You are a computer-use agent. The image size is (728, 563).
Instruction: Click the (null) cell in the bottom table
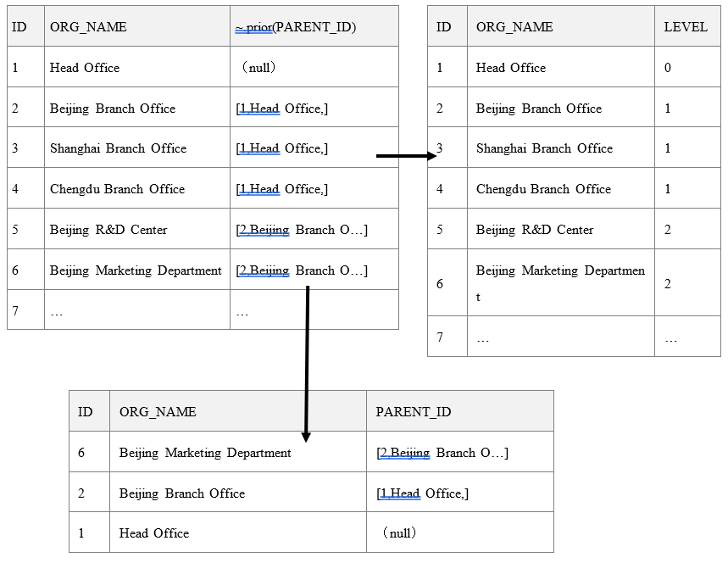pos(399,533)
